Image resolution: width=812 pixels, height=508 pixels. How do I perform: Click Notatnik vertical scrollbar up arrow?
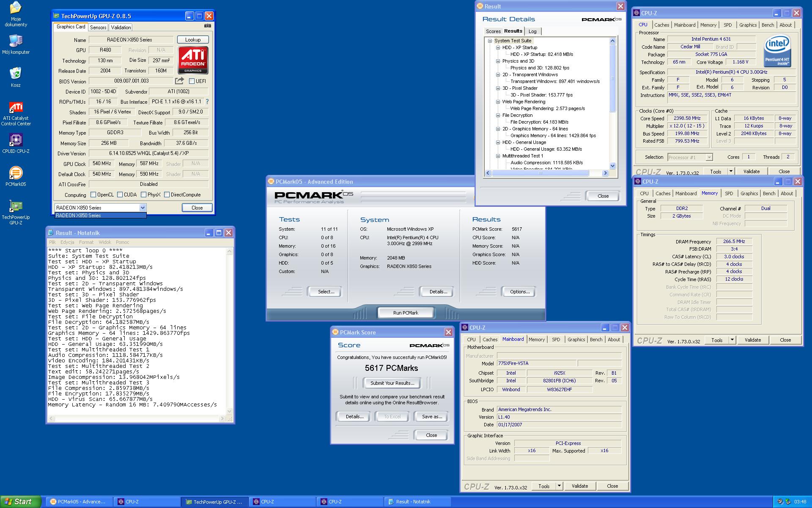tap(230, 251)
